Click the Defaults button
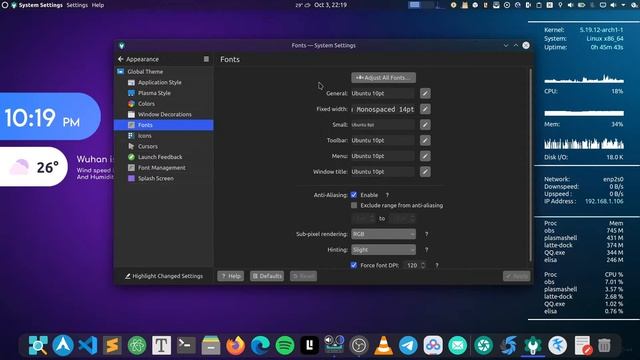640x360 pixels. click(x=267, y=276)
